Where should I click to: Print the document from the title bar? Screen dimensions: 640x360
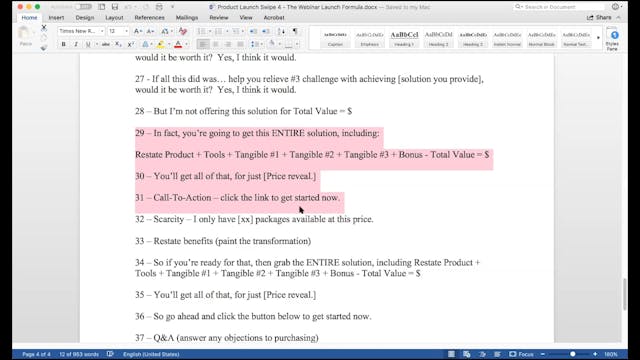coord(159,7)
